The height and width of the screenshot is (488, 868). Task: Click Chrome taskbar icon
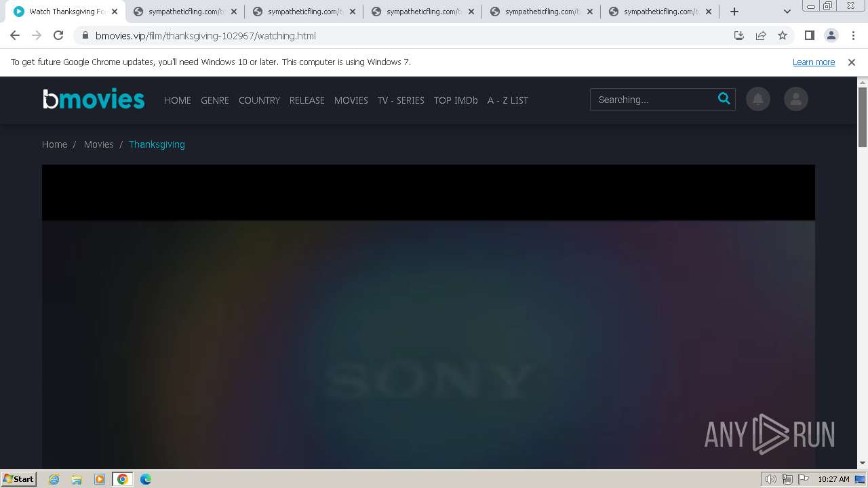coord(123,479)
